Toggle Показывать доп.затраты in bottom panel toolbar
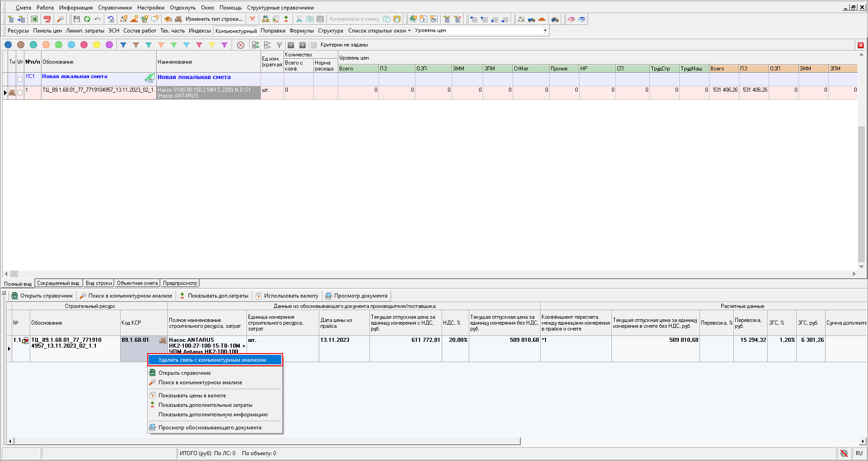This screenshot has width=868, height=461. [214, 296]
